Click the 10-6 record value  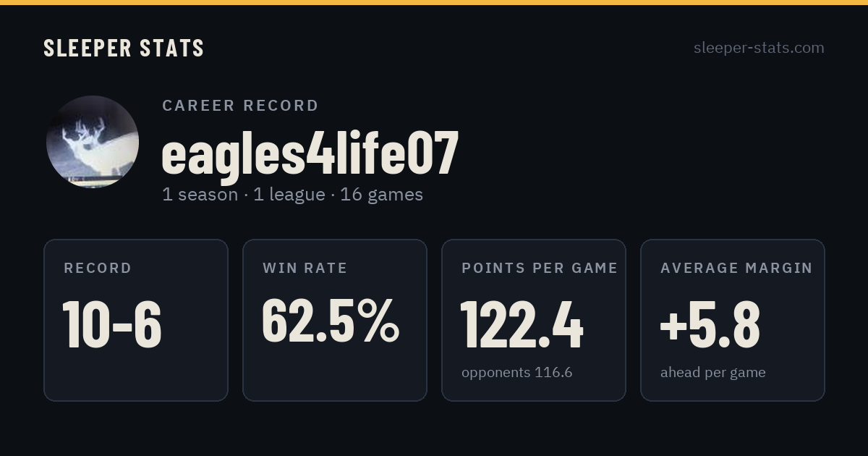click(x=112, y=324)
